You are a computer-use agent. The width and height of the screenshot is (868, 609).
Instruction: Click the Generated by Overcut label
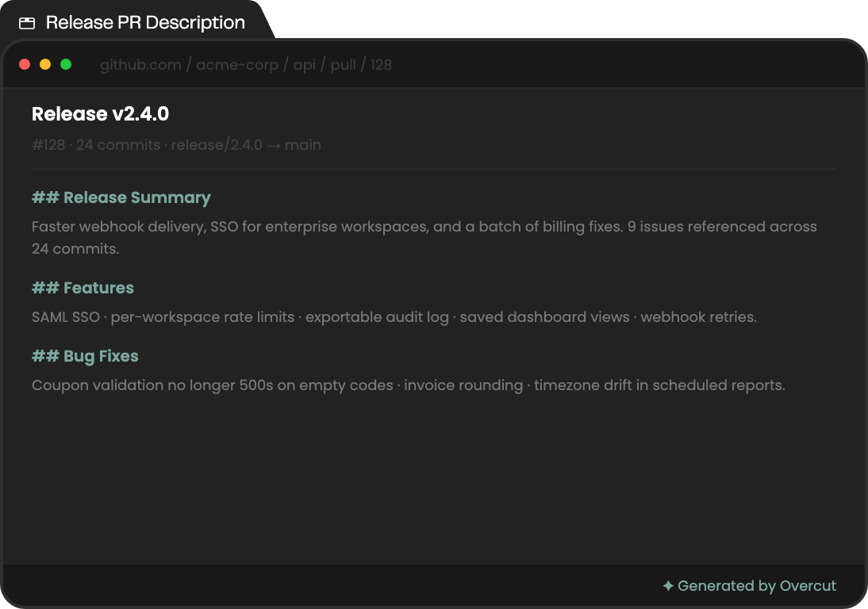coord(757,586)
